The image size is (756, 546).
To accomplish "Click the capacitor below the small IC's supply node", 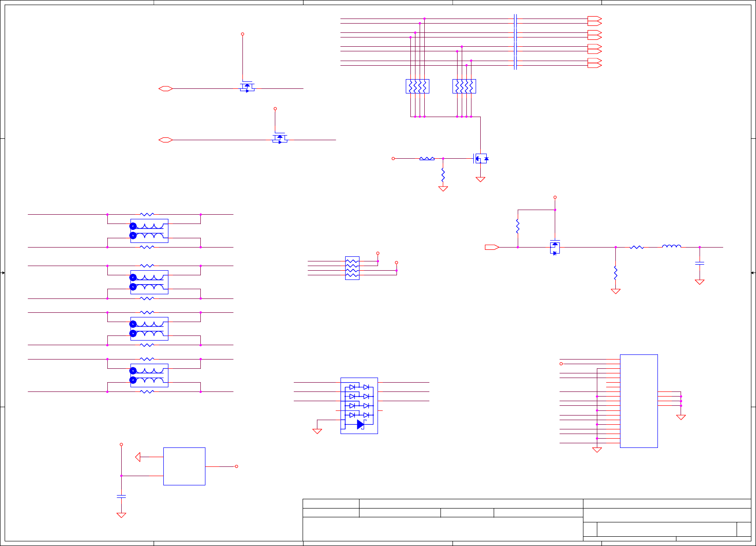I will point(121,496).
